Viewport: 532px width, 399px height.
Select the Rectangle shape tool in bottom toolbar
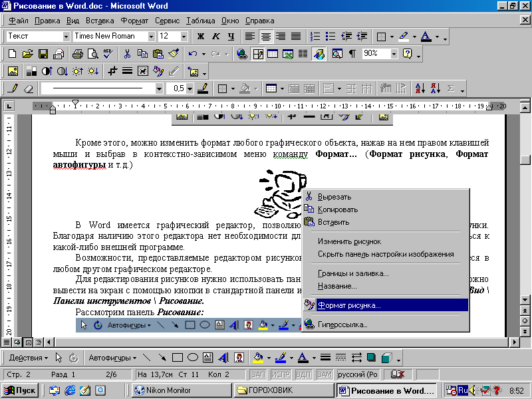pyautogui.click(x=178, y=358)
